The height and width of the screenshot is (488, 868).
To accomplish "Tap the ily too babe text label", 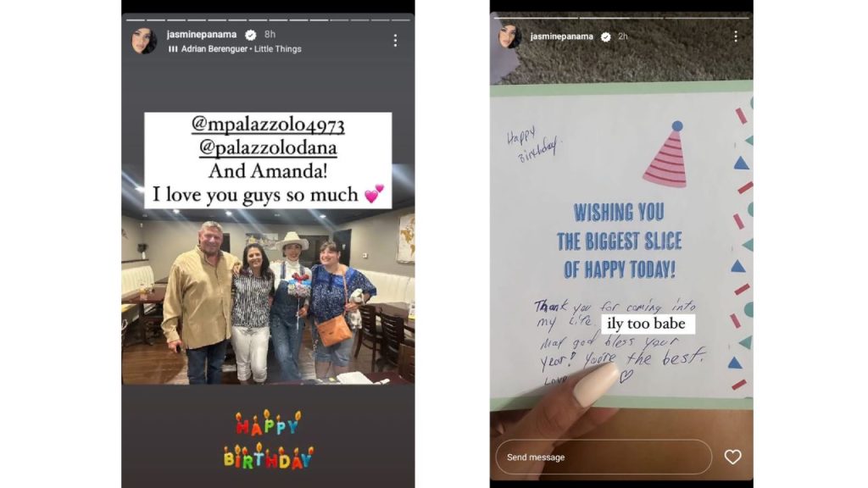I will [x=646, y=323].
